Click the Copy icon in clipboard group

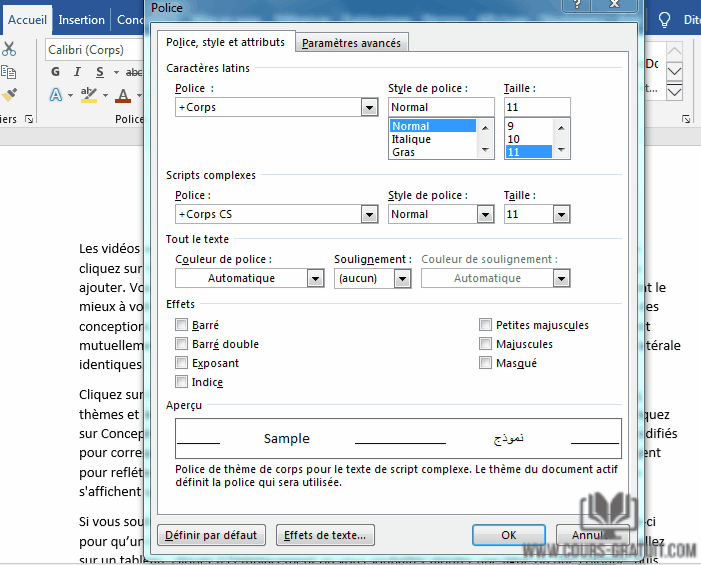9,72
